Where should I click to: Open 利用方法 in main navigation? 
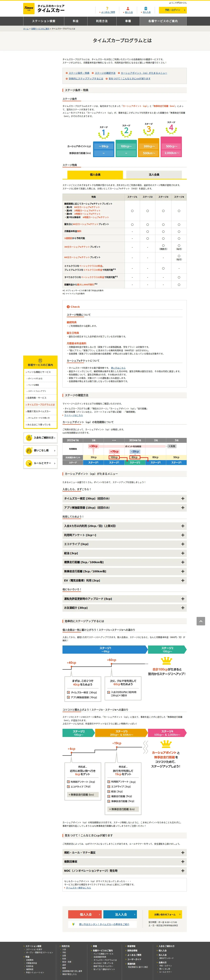pos(102,21)
